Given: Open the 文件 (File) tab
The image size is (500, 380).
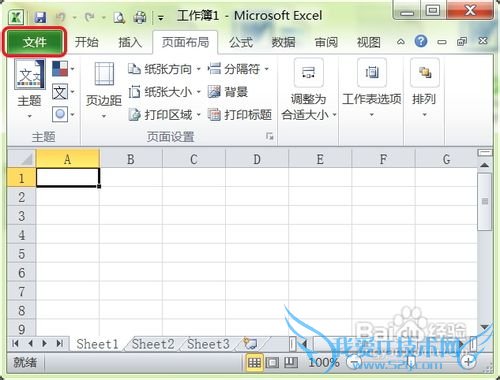Looking at the screenshot, I should click(35, 42).
